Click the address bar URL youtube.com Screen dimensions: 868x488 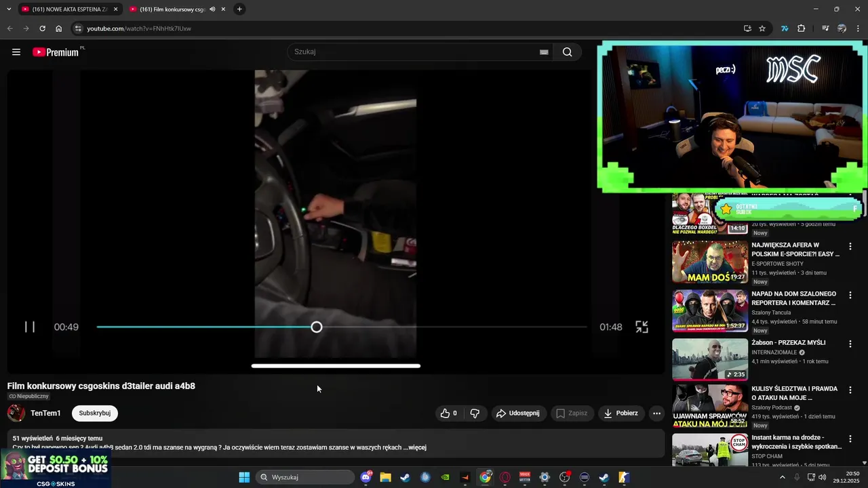click(139, 28)
